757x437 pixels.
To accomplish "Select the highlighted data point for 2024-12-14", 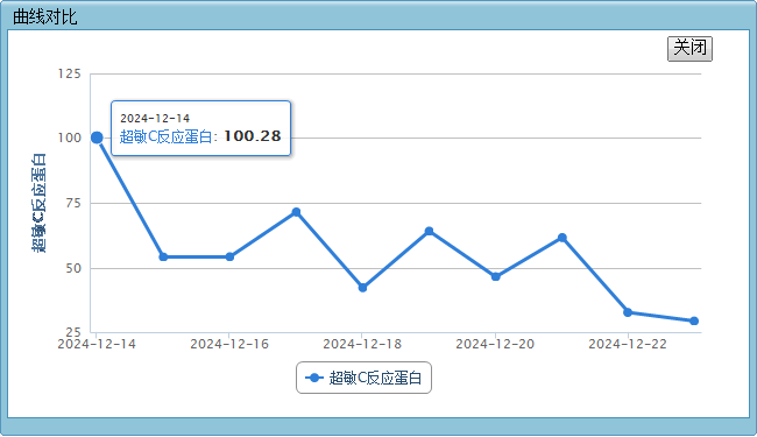I will 97,138.
